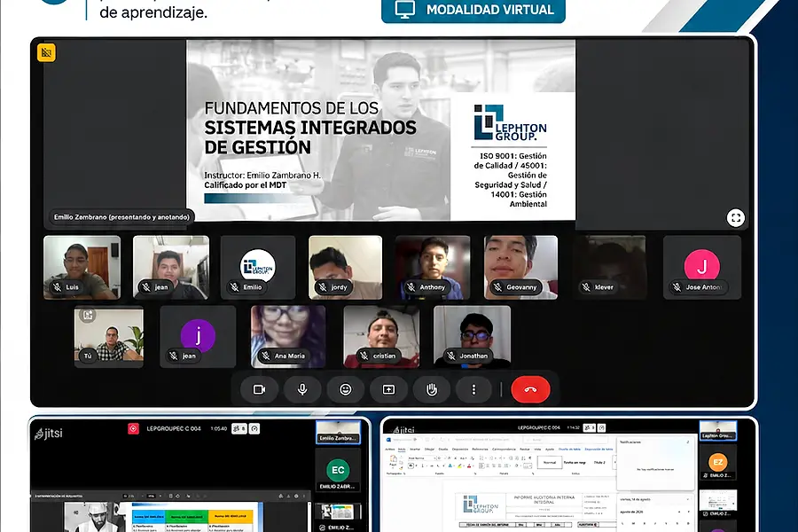The image size is (798, 532).
Task: Open participants count in the right Jitsi window
Action: [x=590, y=427]
